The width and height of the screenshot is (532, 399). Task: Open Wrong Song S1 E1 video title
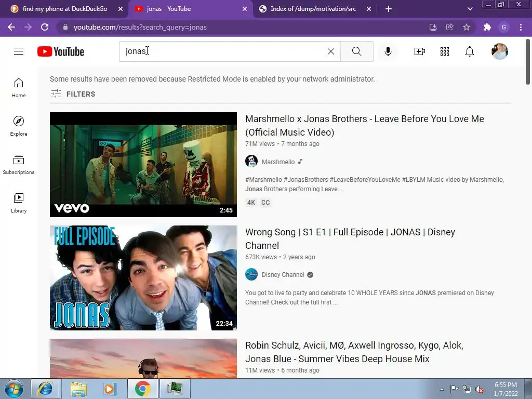click(350, 239)
